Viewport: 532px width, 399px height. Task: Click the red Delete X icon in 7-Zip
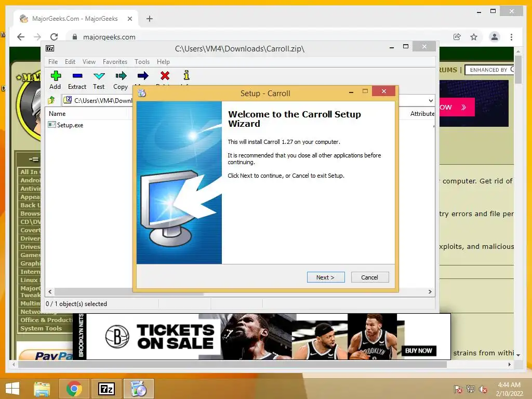click(165, 76)
